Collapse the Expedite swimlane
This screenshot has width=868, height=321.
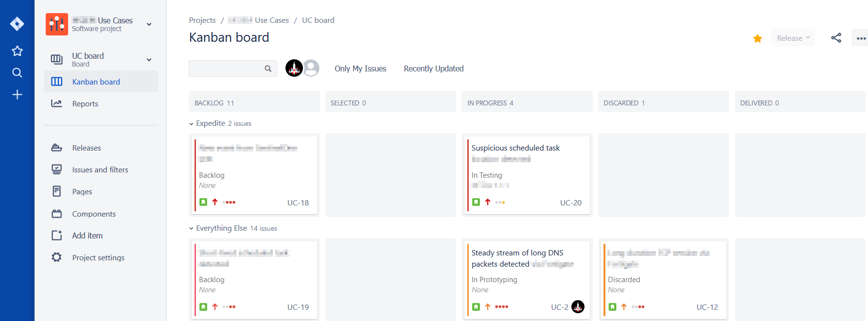192,124
